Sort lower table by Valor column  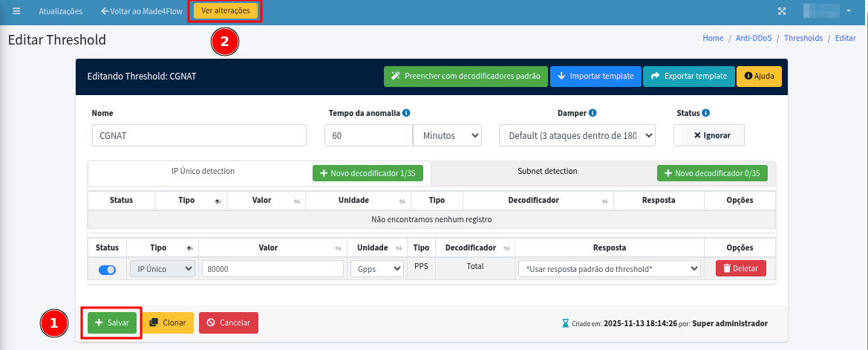[338, 247]
